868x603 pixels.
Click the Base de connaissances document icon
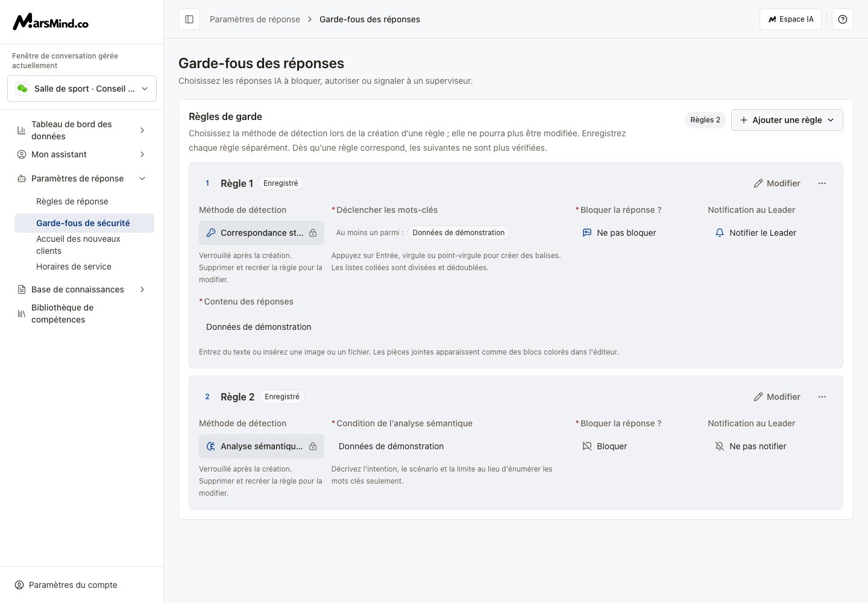22,289
